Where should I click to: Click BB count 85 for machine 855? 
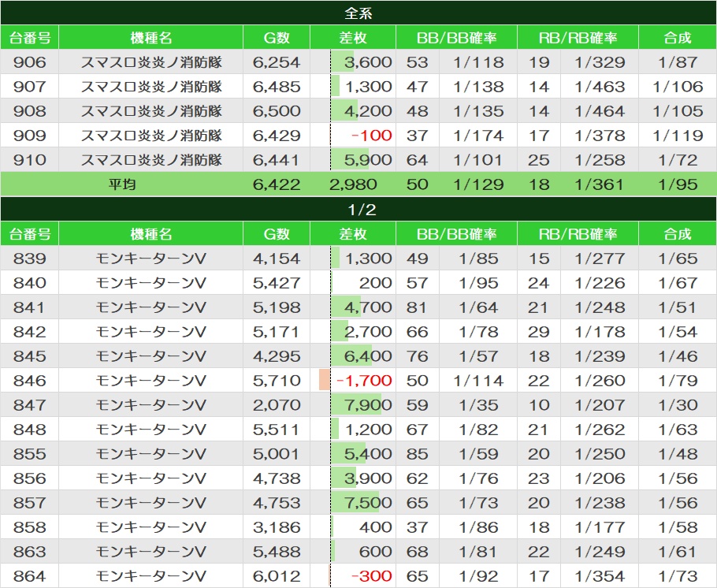click(x=417, y=454)
